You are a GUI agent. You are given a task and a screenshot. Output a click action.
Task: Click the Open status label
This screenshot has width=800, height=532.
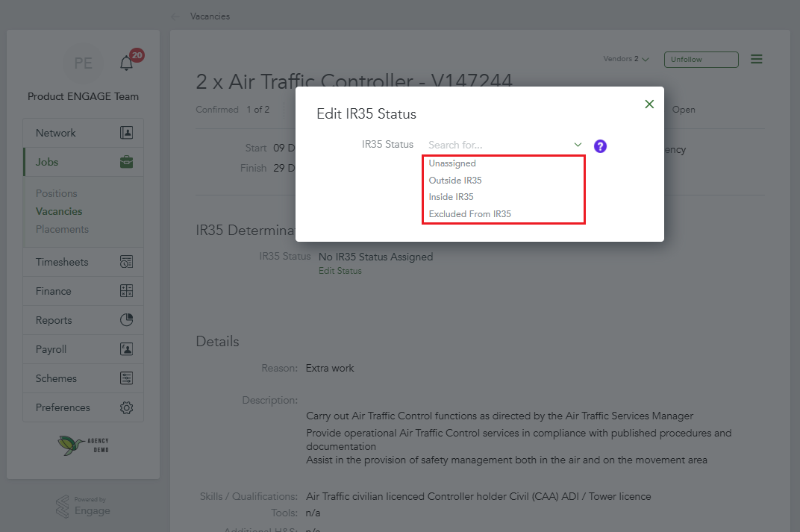tap(684, 110)
